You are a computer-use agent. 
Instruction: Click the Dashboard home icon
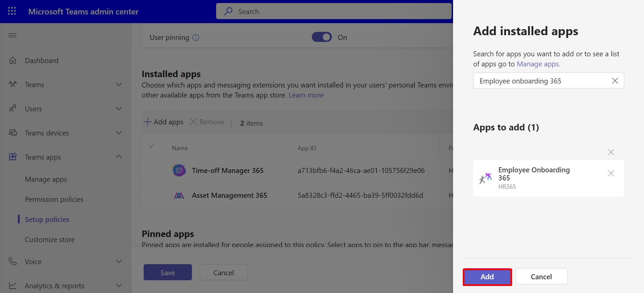(13, 60)
